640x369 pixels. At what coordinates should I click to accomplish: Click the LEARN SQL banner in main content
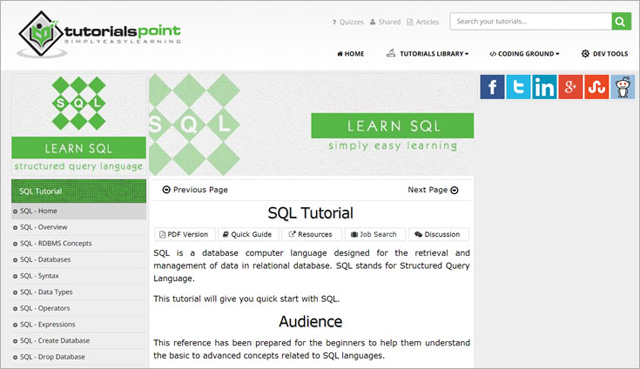[393, 126]
